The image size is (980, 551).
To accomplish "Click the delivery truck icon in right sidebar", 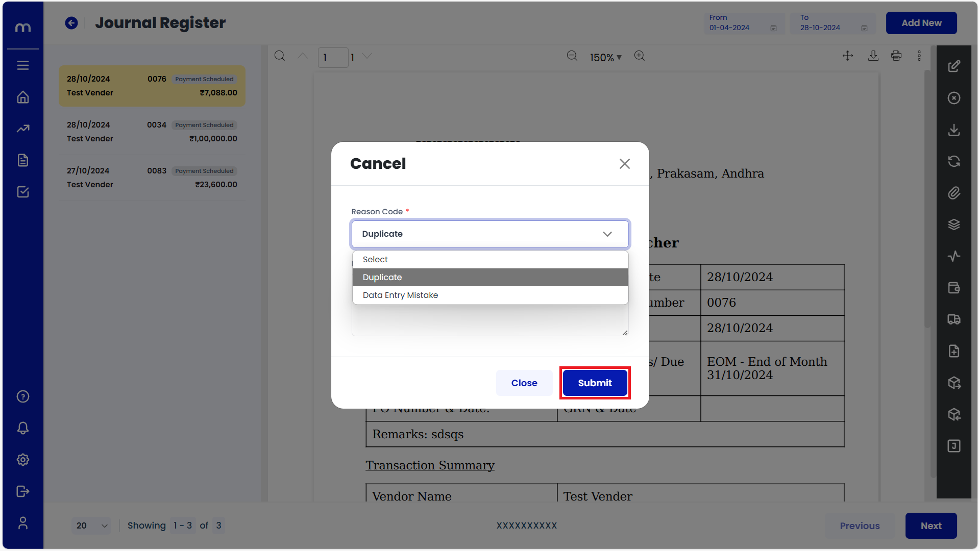I will (954, 319).
